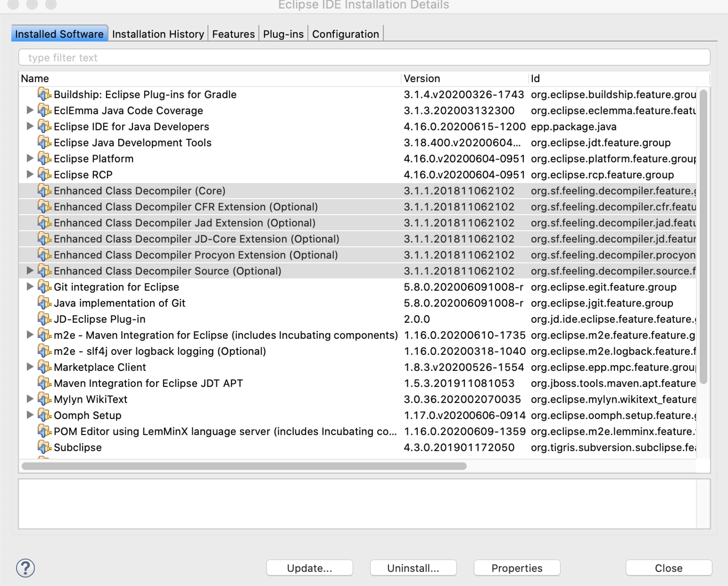Select version 1.5.3.201911081053 cell
728x586 pixels.
click(x=459, y=383)
